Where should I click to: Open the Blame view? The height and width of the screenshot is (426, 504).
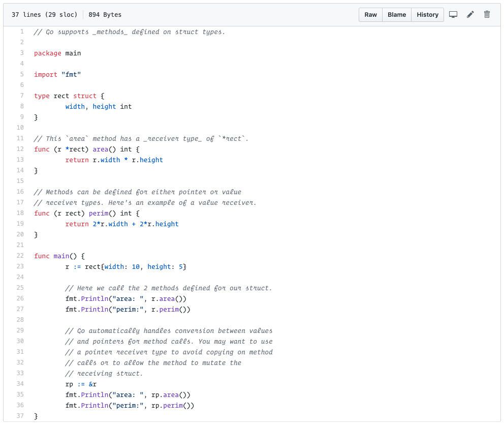point(397,15)
